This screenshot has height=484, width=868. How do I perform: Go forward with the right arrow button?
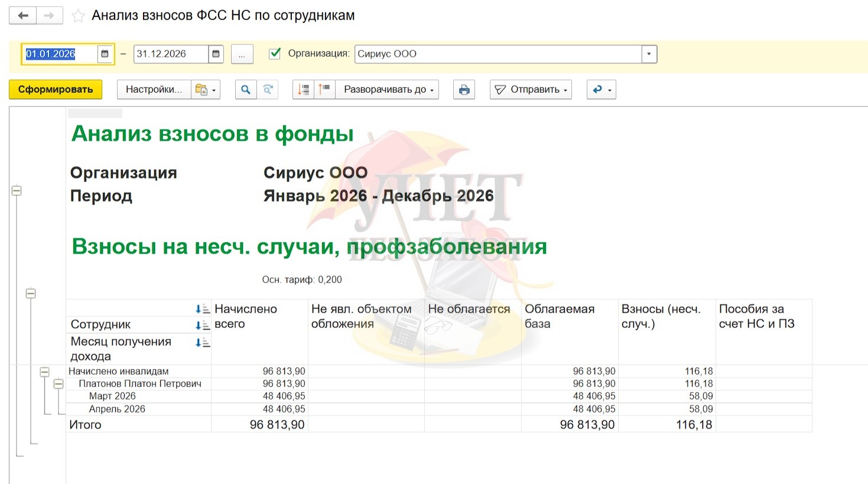[49, 15]
